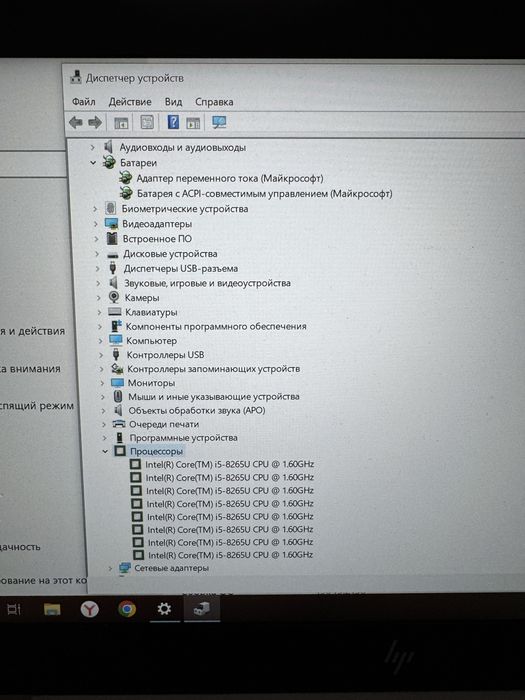Switch to Settings gear on taskbar
The width and height of the screenshot is (525, 700).
click(x=164, y=608)
